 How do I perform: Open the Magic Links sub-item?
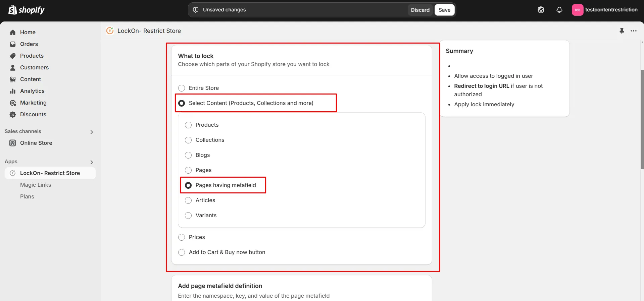click(36, 185)
